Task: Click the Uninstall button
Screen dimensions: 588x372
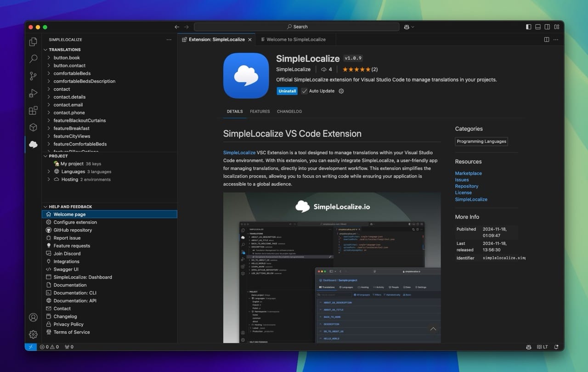Action: tap(287, 91)
